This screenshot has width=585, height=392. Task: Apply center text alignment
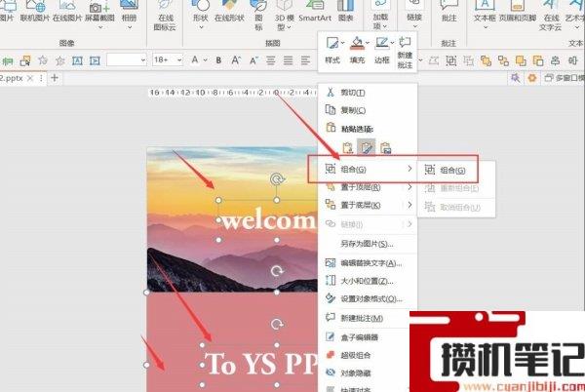coord(271,60)
